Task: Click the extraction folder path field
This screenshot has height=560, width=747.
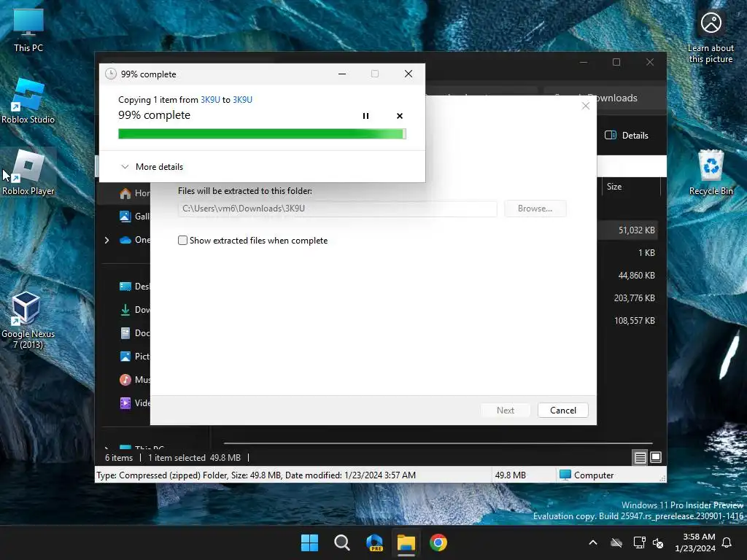Action: [337, 209]
